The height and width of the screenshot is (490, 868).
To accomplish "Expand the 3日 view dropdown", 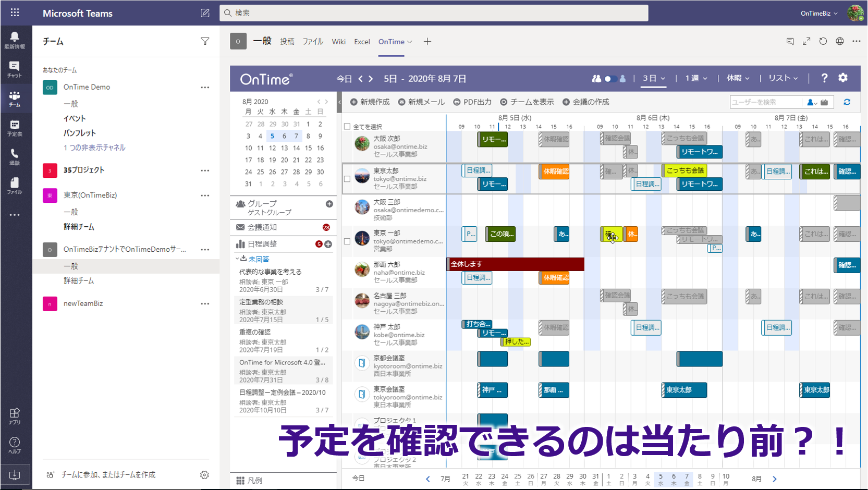I will pyautogui.click(x=654, y=78).
